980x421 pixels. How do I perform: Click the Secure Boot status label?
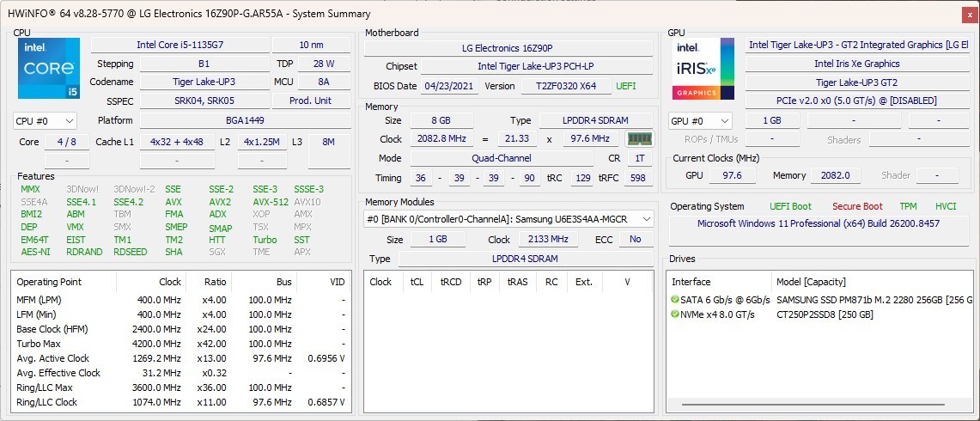click(x=857, y=206)
